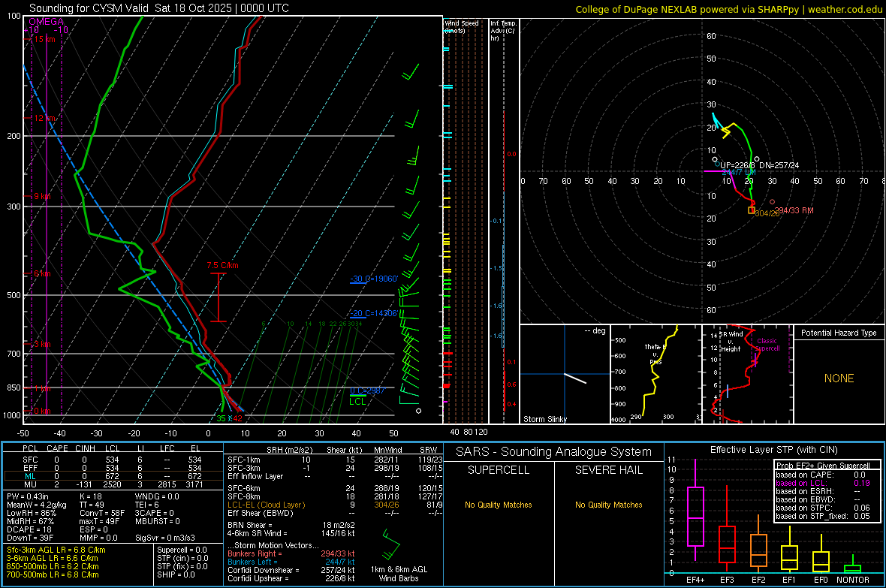886x588 pixels.
Task: Click the Supercell = 0.0 parameter
Action: coord(182,550)
